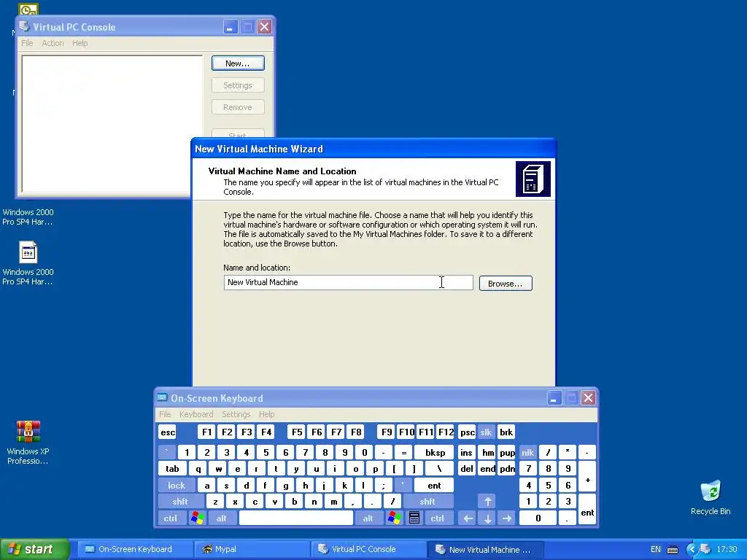Viewport: 747px width, 560px height.
Task: Open the Recycle Bin desktop icon
Action: tap(711, 497)
